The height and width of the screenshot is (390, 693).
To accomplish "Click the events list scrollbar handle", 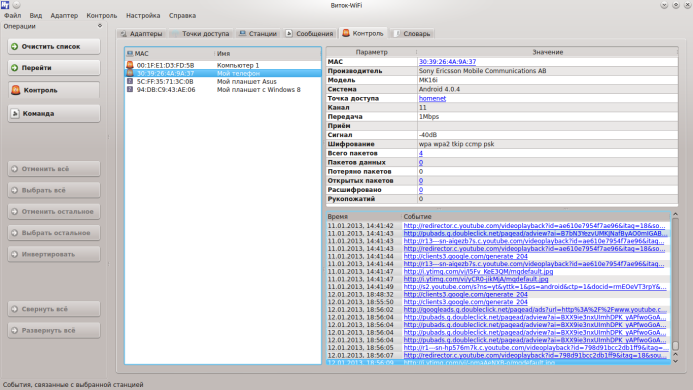I will [x=675, y=345].
